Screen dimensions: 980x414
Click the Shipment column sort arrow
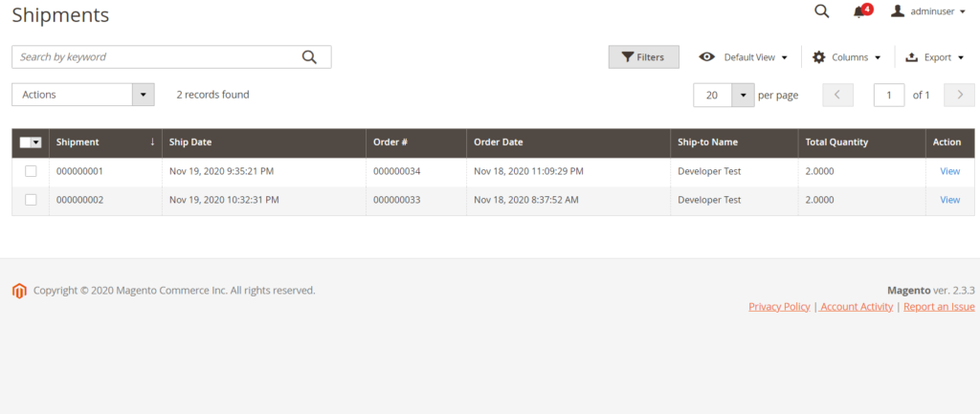[152, 142]
